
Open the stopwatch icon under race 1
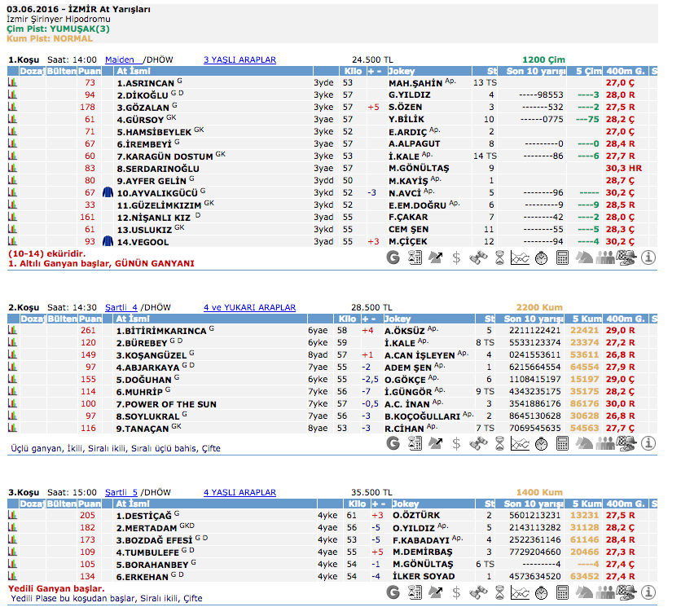point(541,258)
